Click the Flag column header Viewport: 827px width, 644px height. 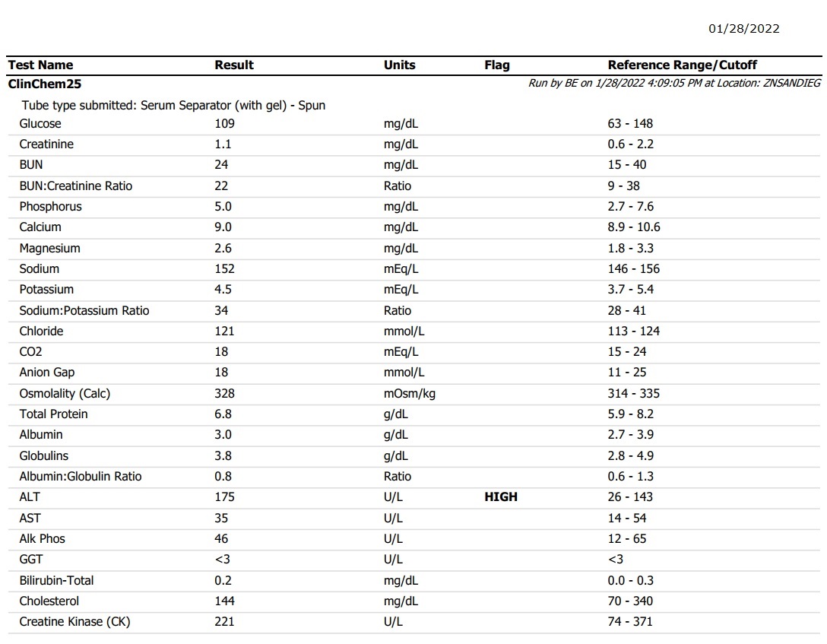tap(496, 65)
